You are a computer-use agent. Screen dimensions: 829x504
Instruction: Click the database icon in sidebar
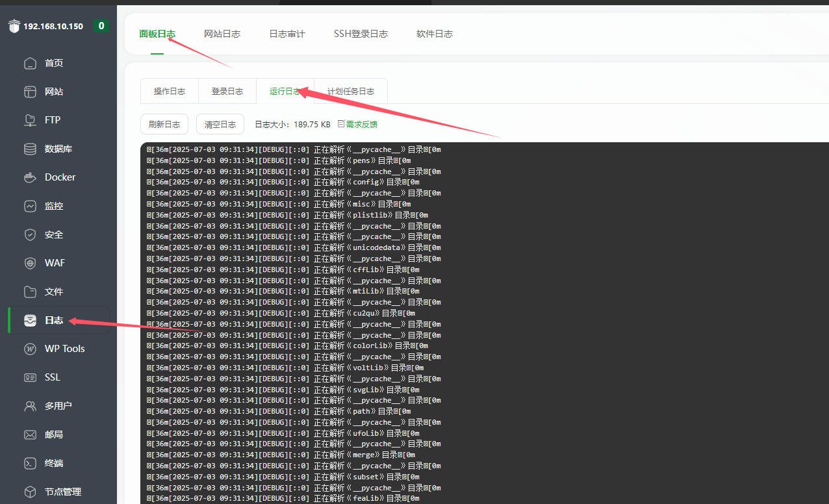[x=30, y=149]
